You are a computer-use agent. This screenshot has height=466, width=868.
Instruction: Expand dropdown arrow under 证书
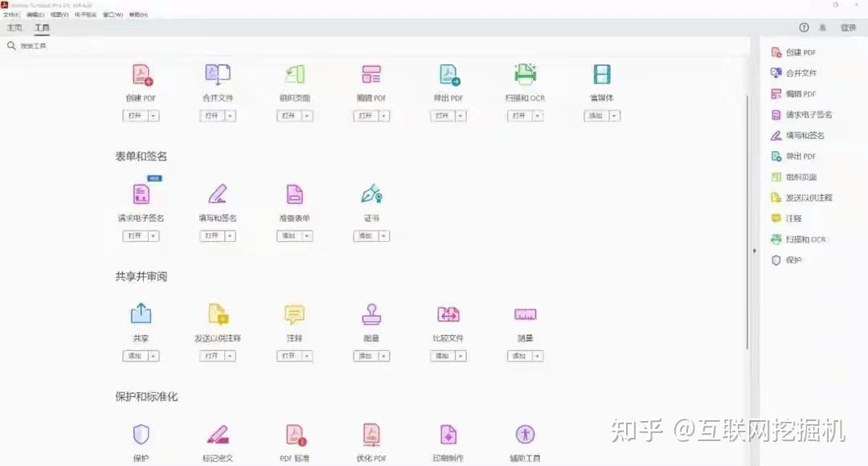[384, 235]
